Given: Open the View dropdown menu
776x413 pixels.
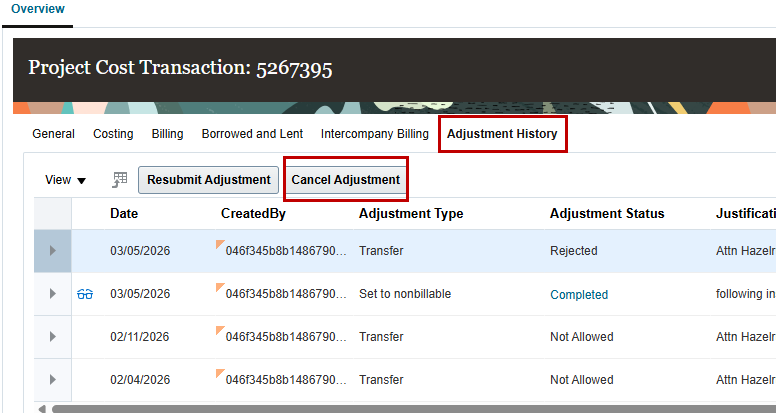Looking at the screenshot, I should tap(65, 180).
